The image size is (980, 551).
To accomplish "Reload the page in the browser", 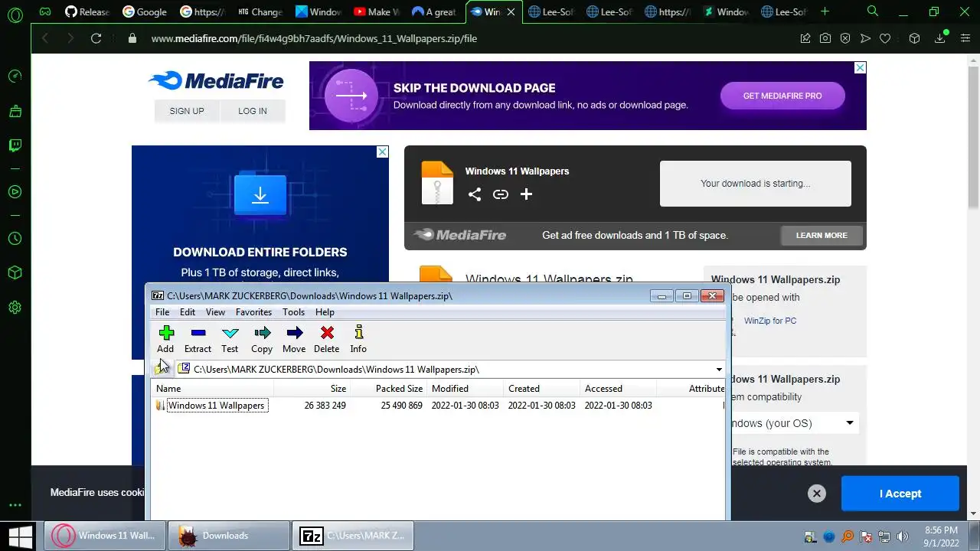I will pyautogui.click(x=96, y=38).
